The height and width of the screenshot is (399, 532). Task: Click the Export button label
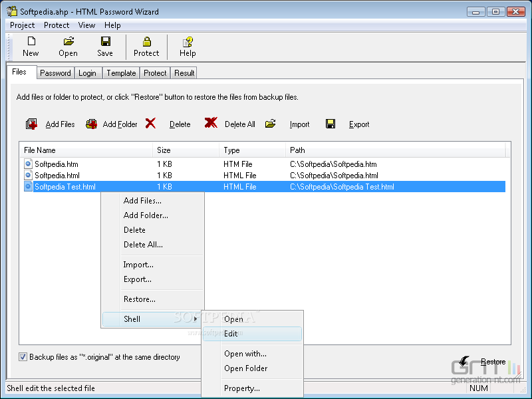tap(359, 124)
